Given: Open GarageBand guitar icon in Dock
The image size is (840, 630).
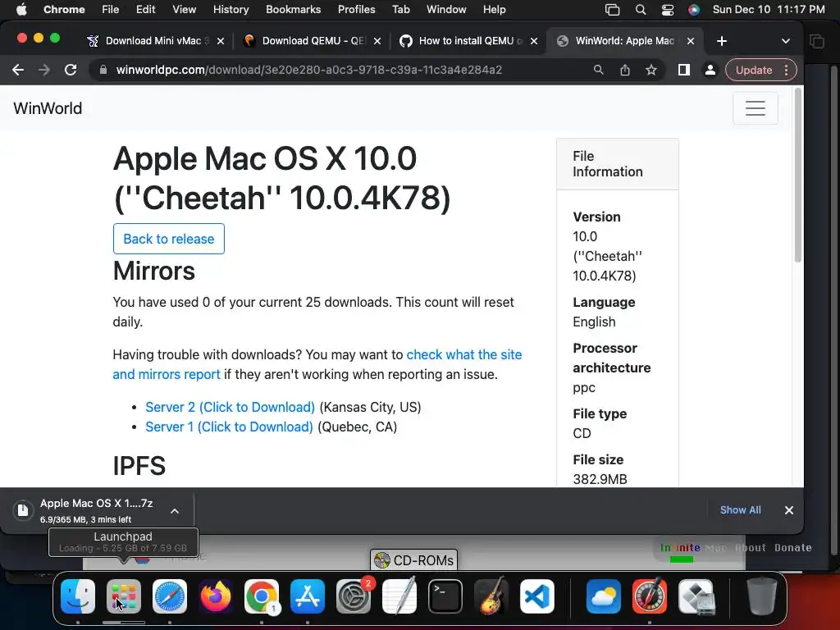Looking at the screenshot, I should (x=491, y=596).
